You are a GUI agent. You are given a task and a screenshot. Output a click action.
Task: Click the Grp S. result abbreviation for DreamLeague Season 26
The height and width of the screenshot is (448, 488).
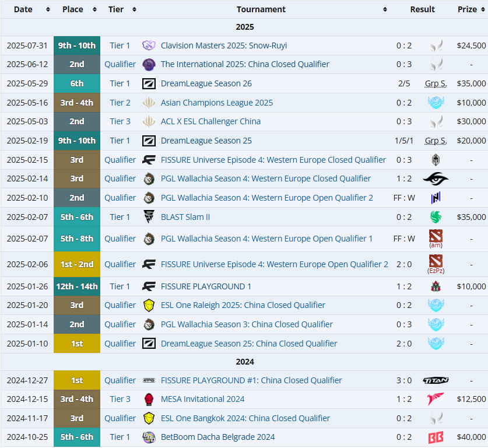(436, 83)
